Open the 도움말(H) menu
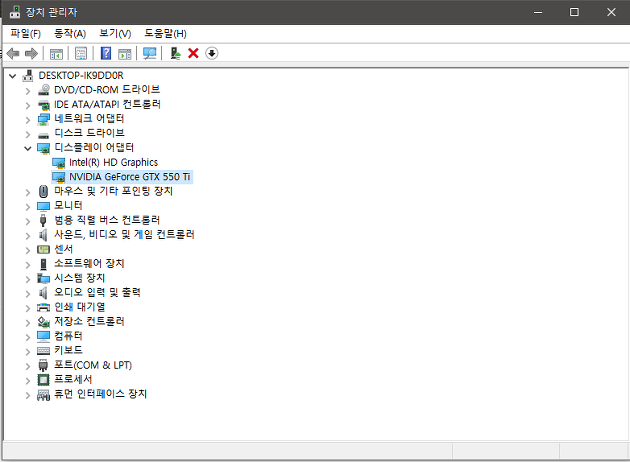This screenshot has height=462, width=630. [165, 33]
